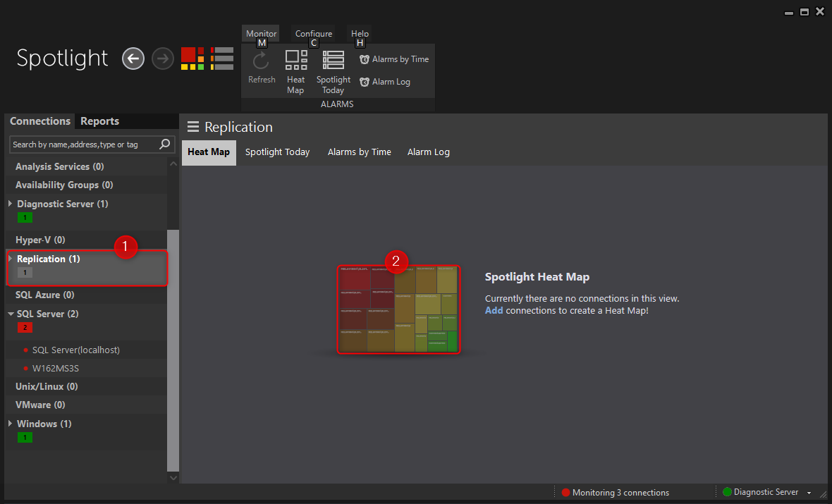This screenshot has height=504, width=832.
Task: Open list view icon beside Spotlight title
Action: pyautogui.click(x=222, y=59)
